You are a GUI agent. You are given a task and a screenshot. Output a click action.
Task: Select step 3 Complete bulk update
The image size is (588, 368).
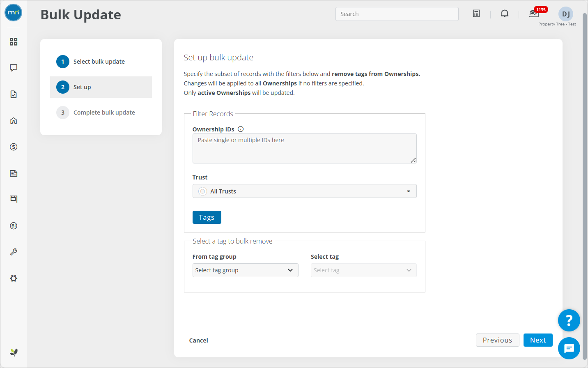[101, 113]
